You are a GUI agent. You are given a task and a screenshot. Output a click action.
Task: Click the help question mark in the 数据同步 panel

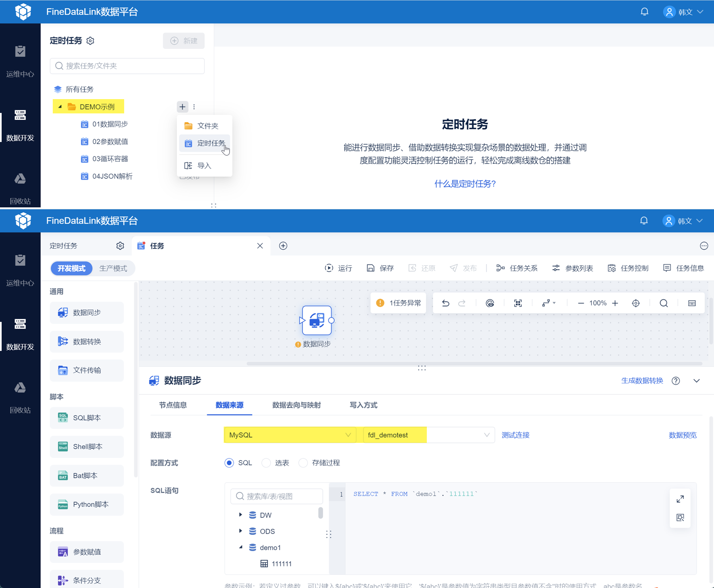pos(676,381)
